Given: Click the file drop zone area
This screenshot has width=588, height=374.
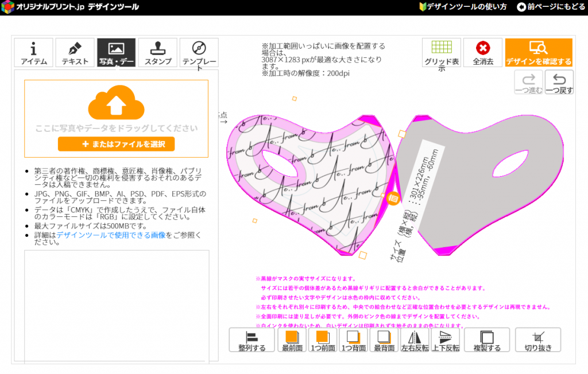Looking at the screenshot, I should coord(116,119).
